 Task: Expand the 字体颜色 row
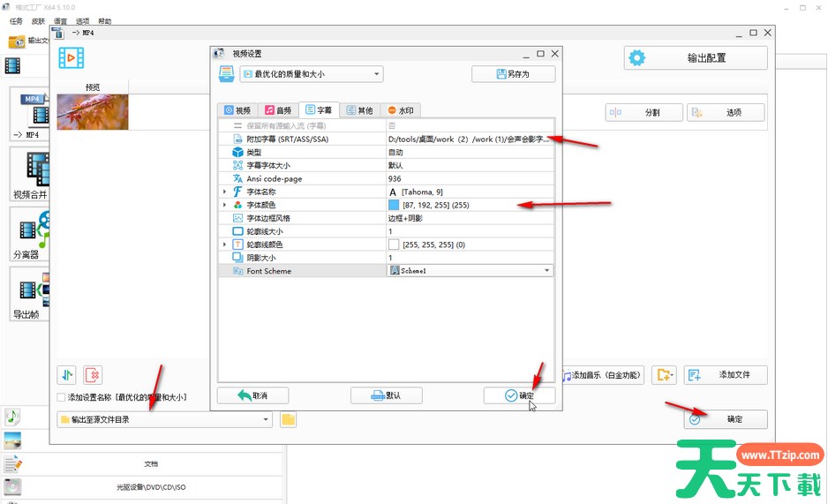point(224,205)
